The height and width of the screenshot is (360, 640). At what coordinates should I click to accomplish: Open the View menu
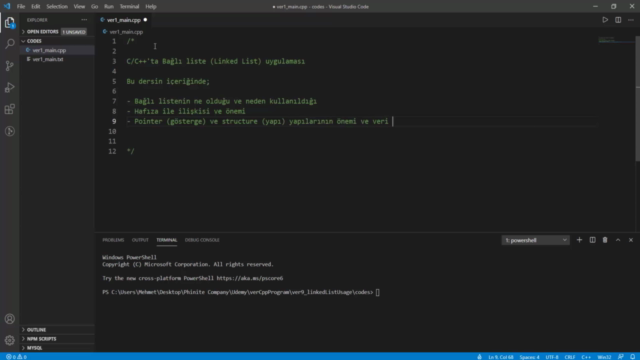[79, 7]
